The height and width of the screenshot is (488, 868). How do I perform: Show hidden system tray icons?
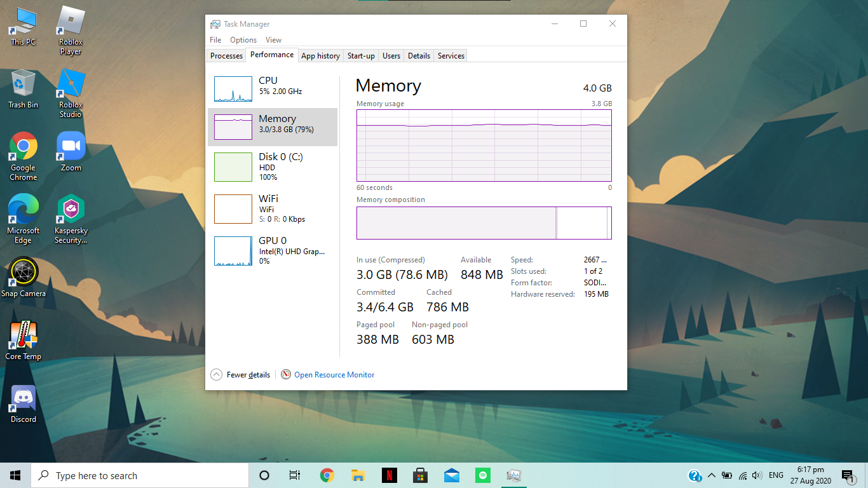(x=711, y=475)
